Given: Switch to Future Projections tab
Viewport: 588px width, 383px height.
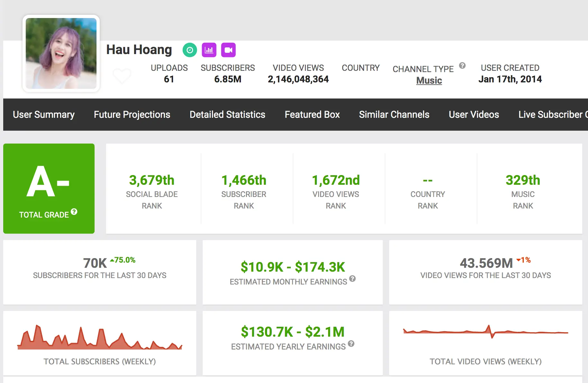Looking at the screenshot, I should pos(132,115).
